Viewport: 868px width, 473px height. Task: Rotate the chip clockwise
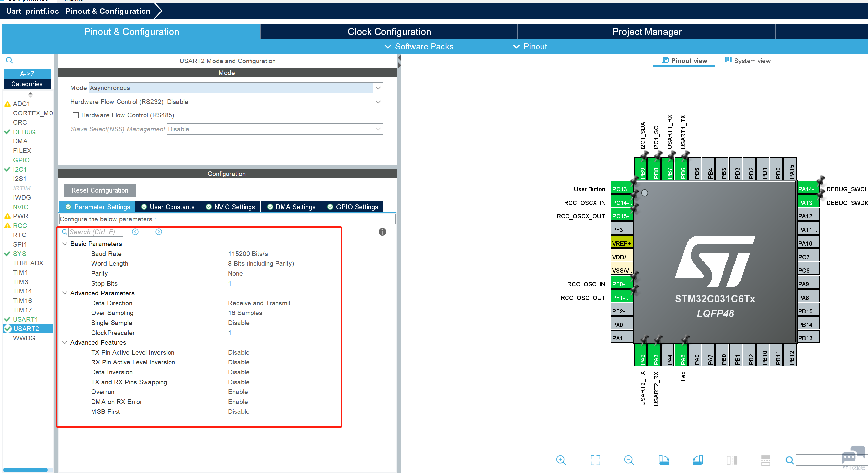tap(664, 460)
